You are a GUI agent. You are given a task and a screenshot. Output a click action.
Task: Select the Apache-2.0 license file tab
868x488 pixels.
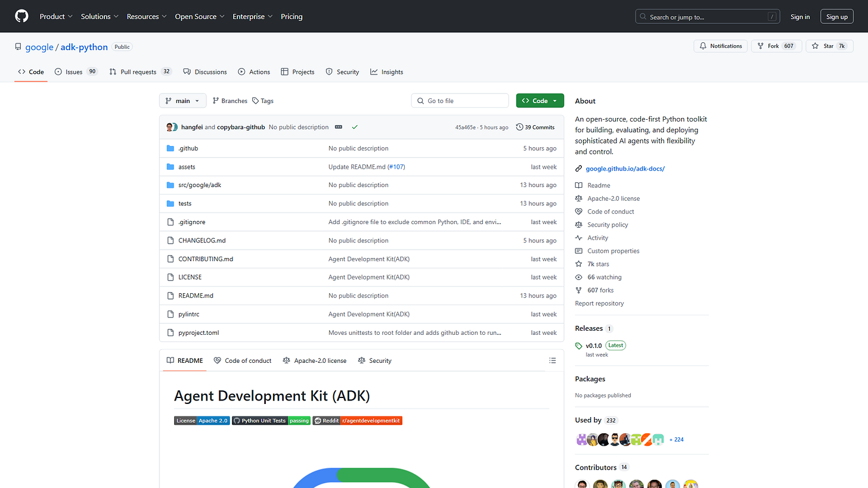point(314,360)
